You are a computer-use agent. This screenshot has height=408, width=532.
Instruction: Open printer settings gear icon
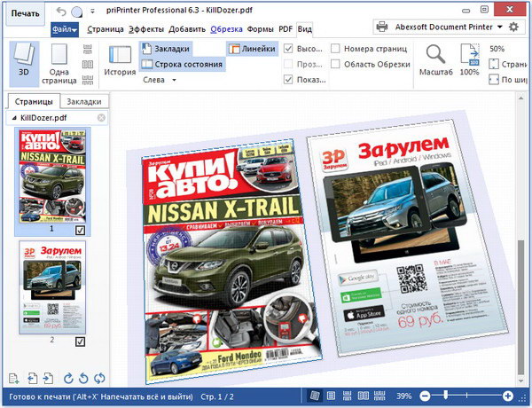[x=512, y=27]
